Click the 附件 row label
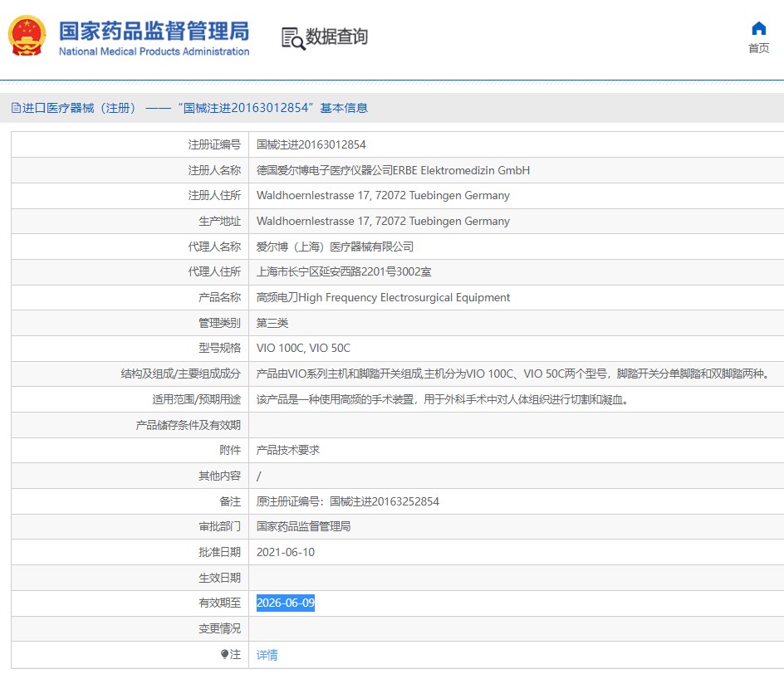 pyautogui.click(x=230, y=450)
